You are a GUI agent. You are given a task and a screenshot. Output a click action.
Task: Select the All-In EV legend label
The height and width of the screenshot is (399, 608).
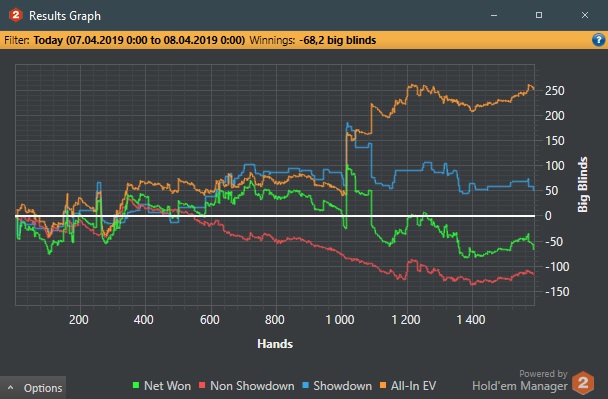click(413, 386)
